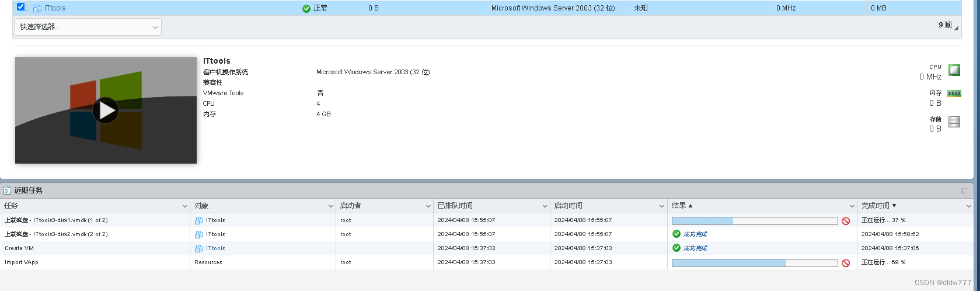Screen dimensions: 980x291
Task: Select the Create VM task name
Action: [x=19, y=248]
